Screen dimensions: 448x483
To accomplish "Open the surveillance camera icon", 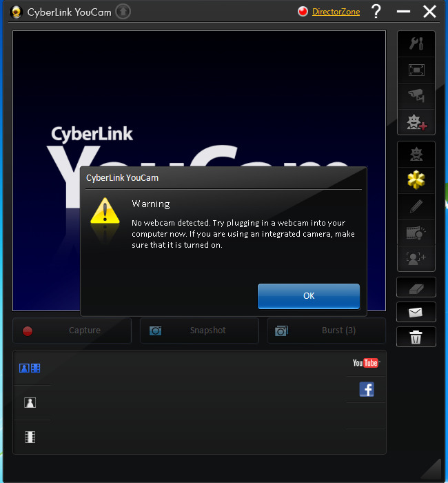I will tap(416, 96).
